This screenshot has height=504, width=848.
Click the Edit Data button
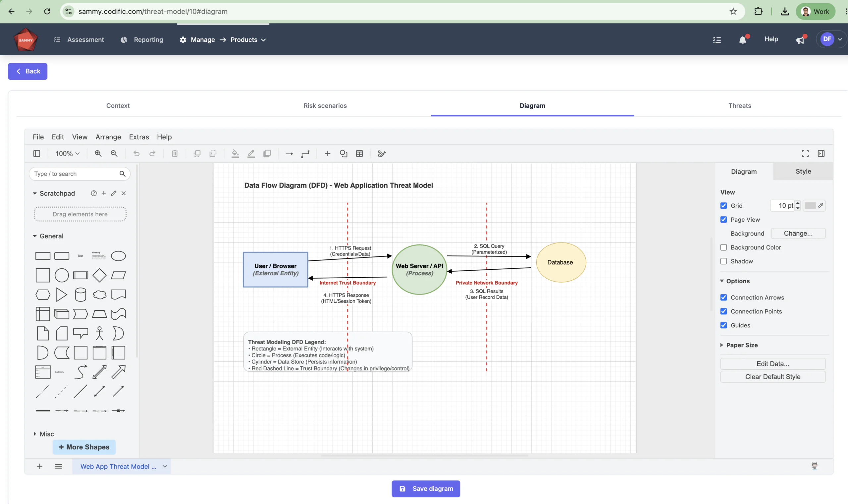click(772, 364)
